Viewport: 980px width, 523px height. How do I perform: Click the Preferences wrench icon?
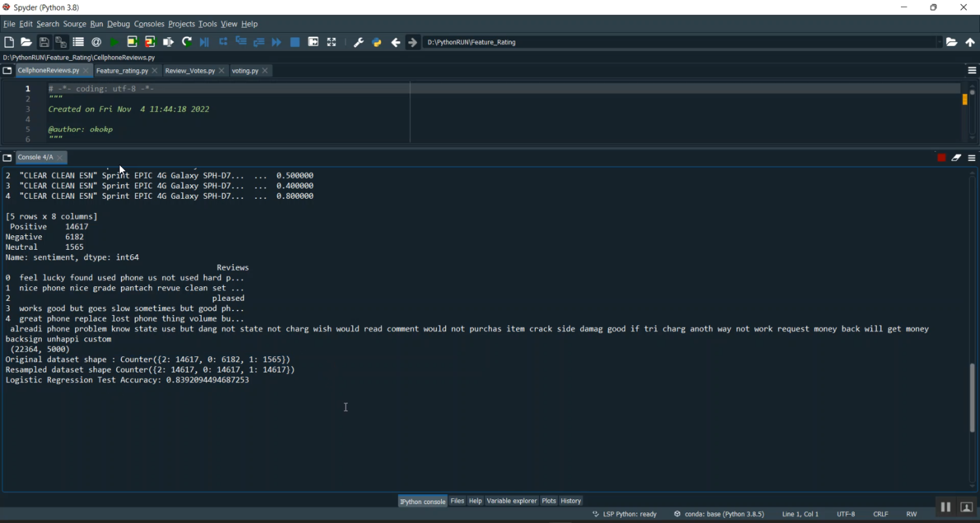click(x=358, y=42)
